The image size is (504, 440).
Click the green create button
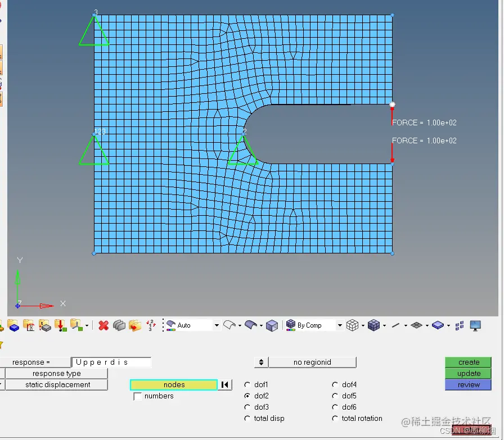[469, 362]
